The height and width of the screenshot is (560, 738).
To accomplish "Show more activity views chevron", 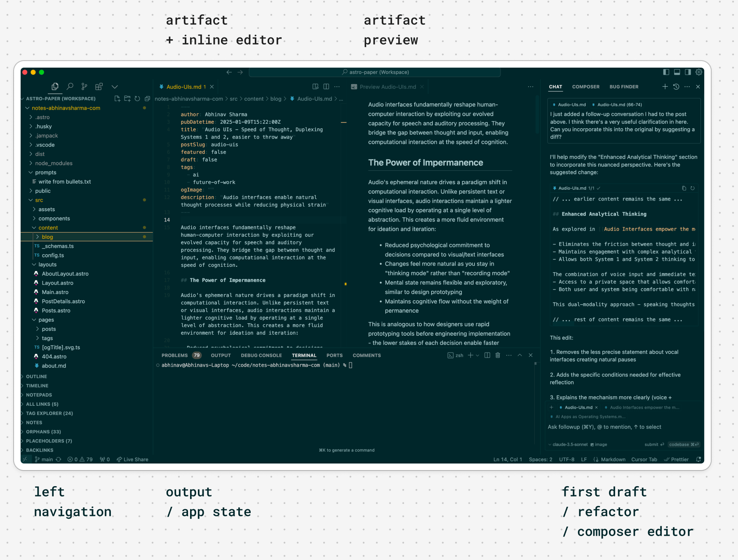I will tap(115, 87).
